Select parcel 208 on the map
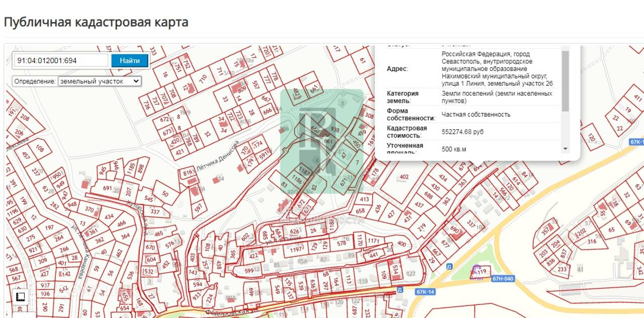 (x=25, y=118)
